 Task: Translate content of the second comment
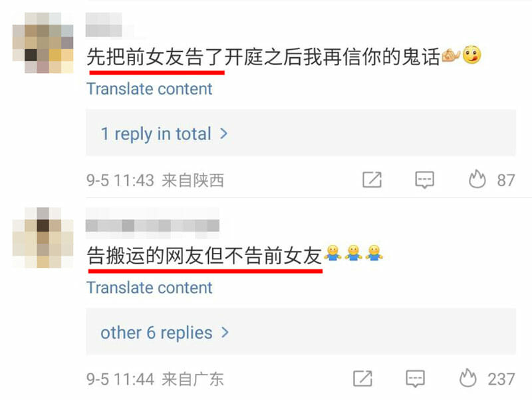click(149, 288)
